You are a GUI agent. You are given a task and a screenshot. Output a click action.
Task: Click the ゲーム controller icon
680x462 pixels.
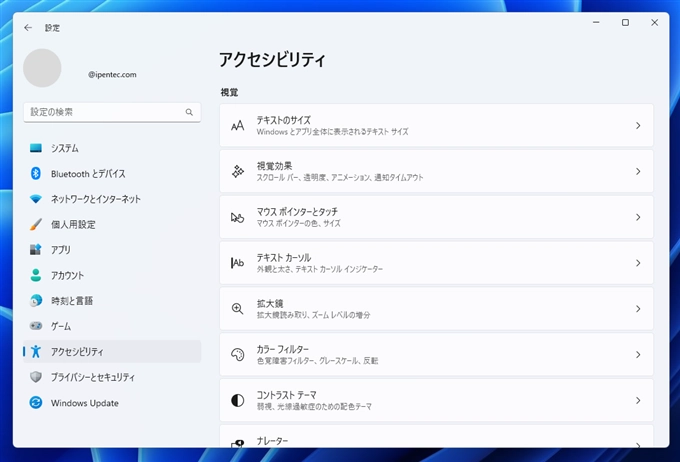point(36,326)
